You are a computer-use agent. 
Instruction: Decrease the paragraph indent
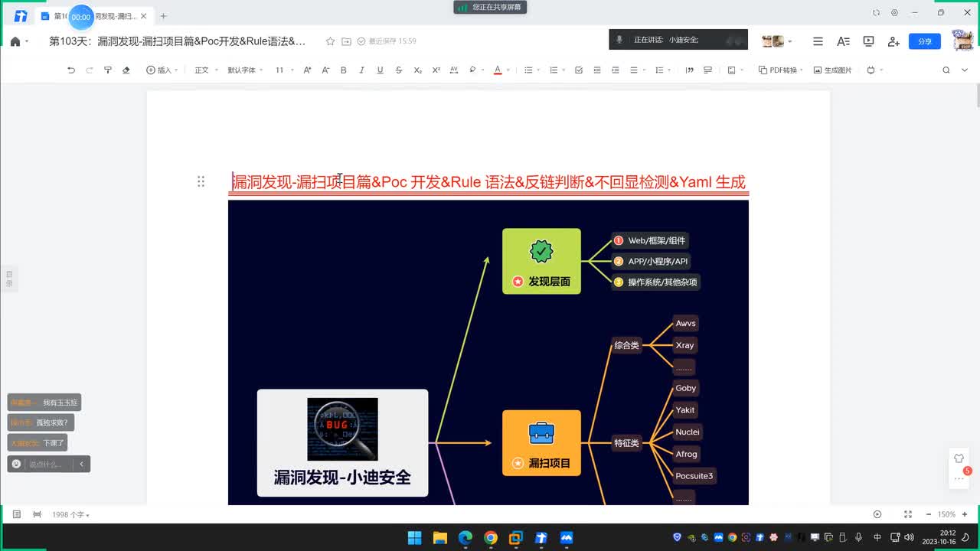tap(597, 70)
